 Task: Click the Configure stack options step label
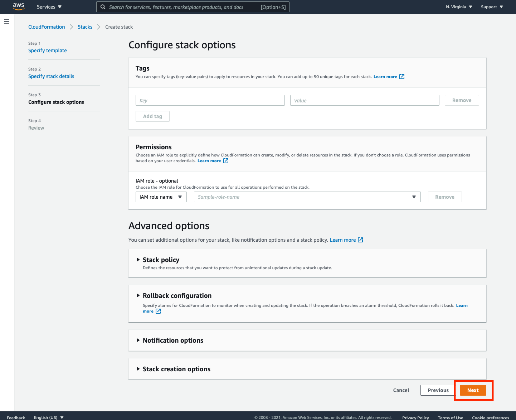pyautogui.click(x=56, y=102)
